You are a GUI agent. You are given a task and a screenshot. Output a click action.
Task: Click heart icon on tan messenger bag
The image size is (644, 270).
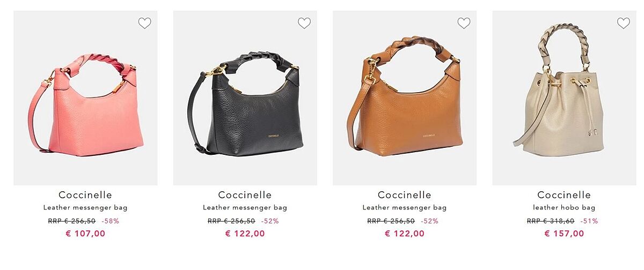(464, 23)
